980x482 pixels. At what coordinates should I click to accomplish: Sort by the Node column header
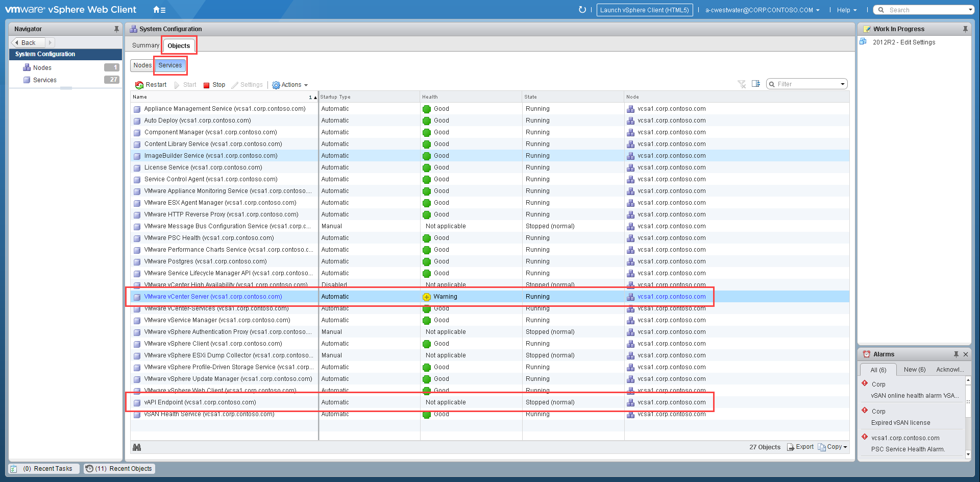point(737,97)
